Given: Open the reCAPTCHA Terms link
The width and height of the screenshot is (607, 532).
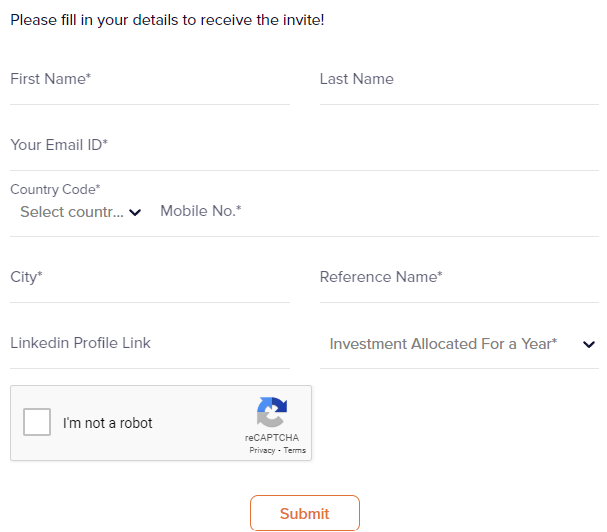Looking at the screenshot, I should click(295, 451).
